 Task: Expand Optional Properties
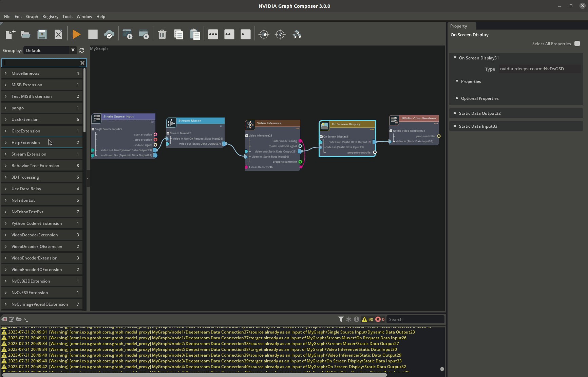(457, 98)
